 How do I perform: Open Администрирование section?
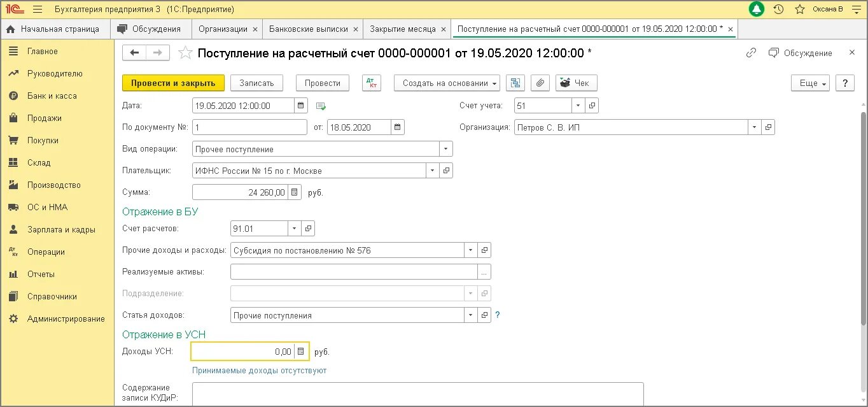point(66,319)
